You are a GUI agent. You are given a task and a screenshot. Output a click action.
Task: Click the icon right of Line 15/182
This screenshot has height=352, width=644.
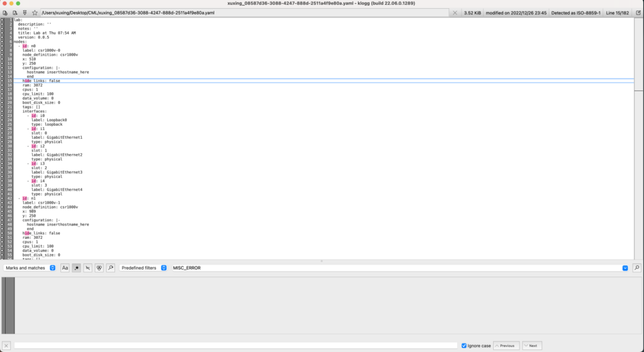click(637, 13)
